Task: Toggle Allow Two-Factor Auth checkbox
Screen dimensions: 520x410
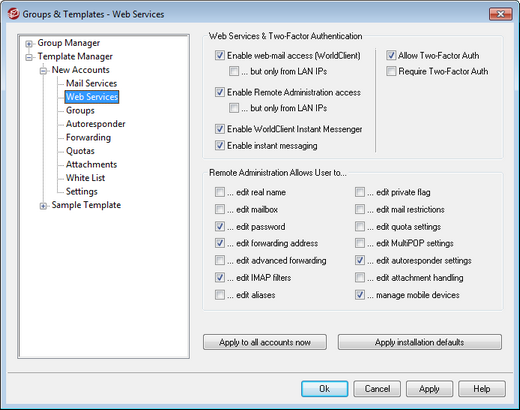Action: click(x=391, y=55)
